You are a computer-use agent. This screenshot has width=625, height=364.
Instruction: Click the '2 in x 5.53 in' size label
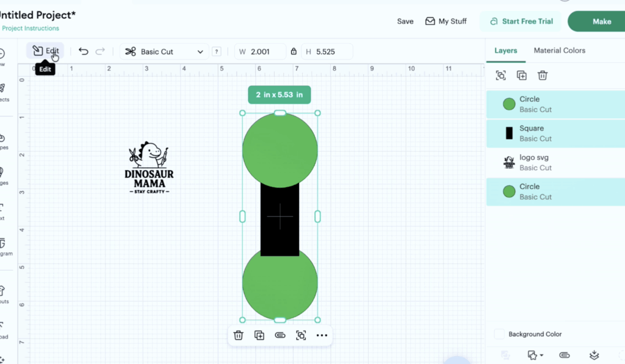click(x=280, y=95)
